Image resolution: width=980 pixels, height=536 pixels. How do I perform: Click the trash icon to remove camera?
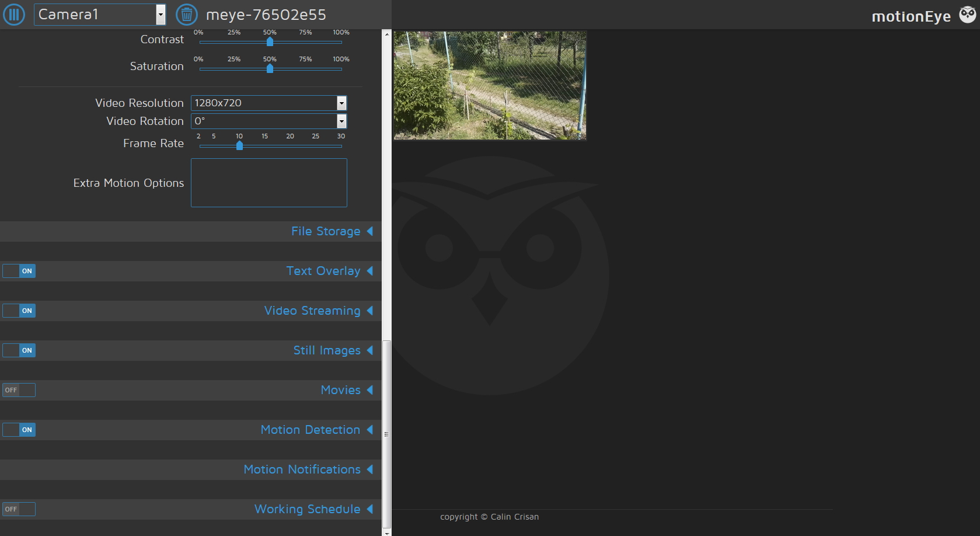click(186, 14)
